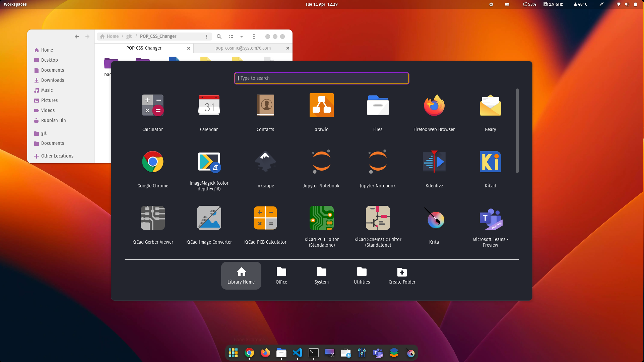The height and width of the screenshot is (362, 644).
Task: Open the view options dropdown arrow in Files
Action: 241,37
